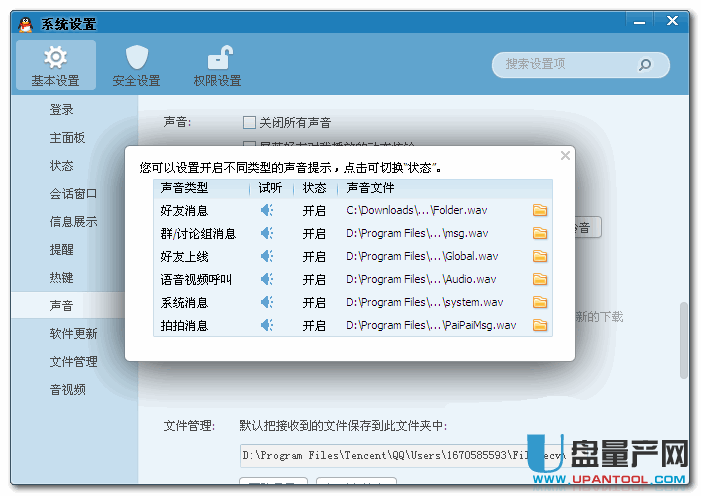Switch to 权限设置 tab

tap(217, 65)
